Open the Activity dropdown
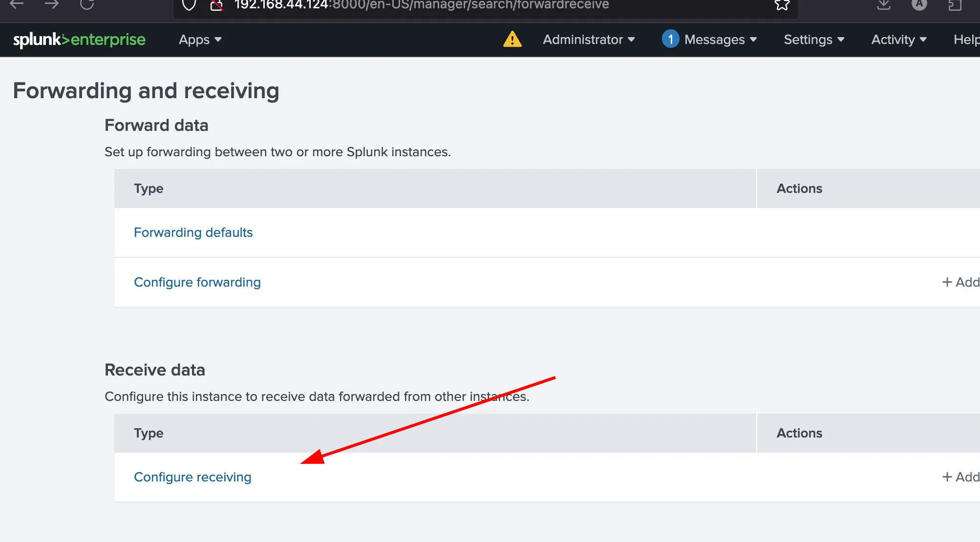 (898, 40)
